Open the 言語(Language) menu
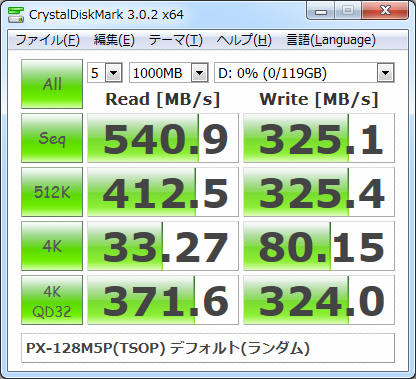 (331, 40)
